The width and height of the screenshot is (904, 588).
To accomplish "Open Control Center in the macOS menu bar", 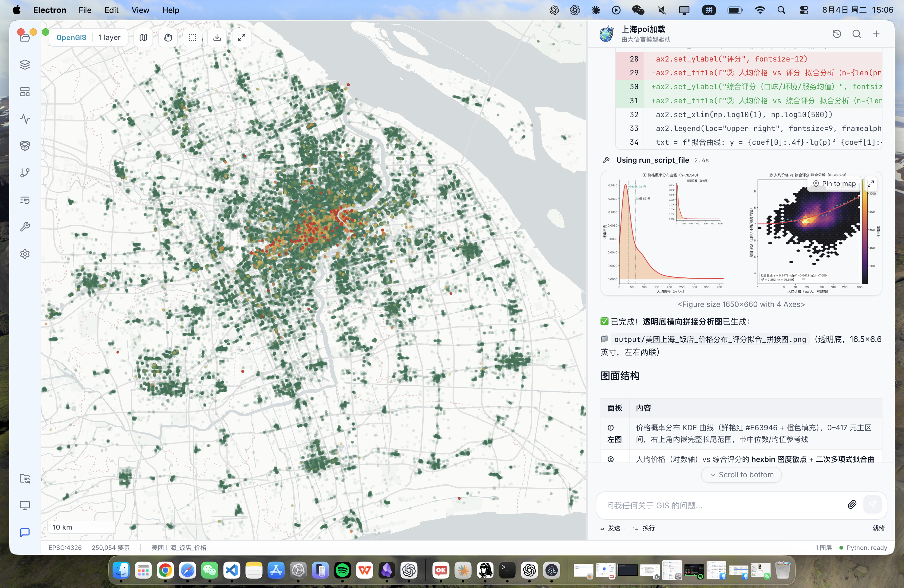I will [x=804, y=10].
